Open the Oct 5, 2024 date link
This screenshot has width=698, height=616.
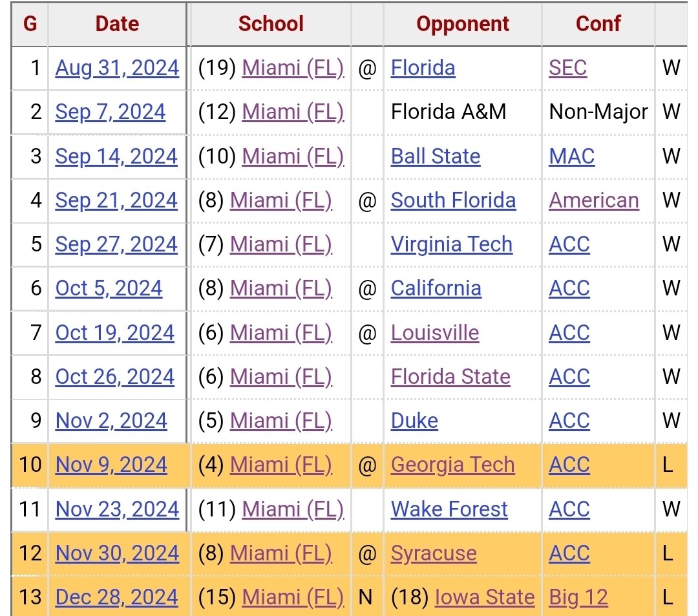point(109,288)
